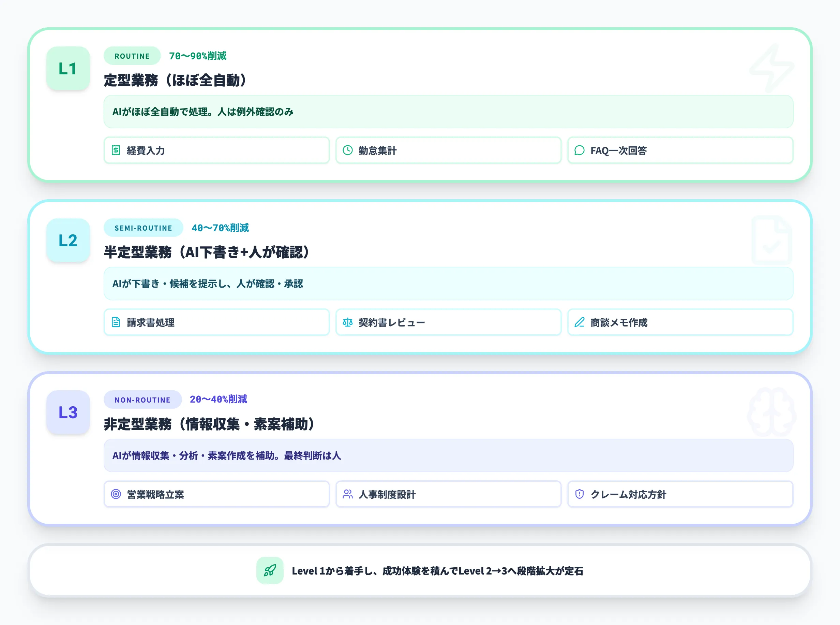Select the clock icon beside 勤怠集計
840x625 pixels.
(x=348, y=150)
